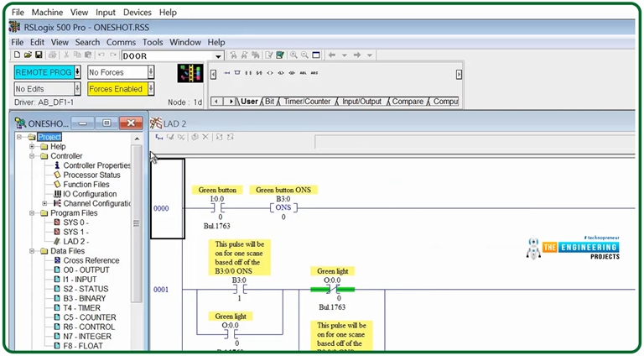Open the Forces Enabled dropdown
This screenshot has width=644, height=356.
[x=150, y=89]
